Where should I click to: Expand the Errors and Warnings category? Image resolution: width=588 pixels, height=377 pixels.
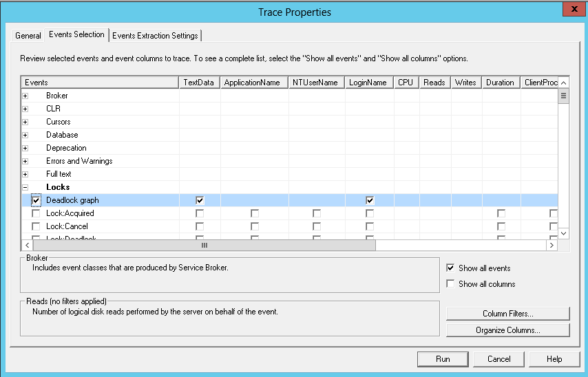pyautogui.click(x=25, y=161)
